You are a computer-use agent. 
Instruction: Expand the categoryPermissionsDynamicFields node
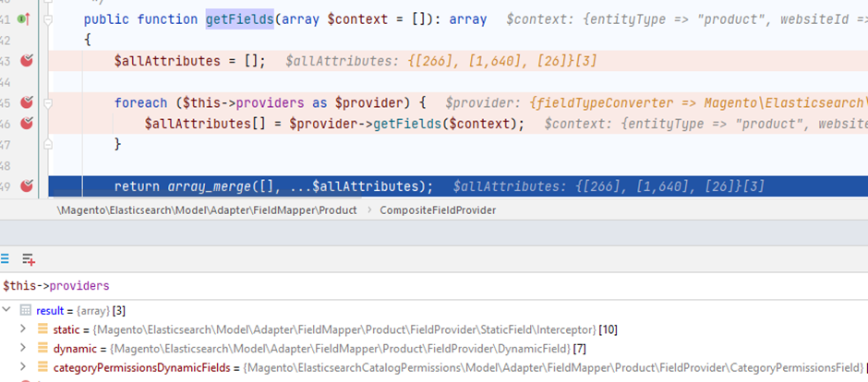[x=23, y=367]
